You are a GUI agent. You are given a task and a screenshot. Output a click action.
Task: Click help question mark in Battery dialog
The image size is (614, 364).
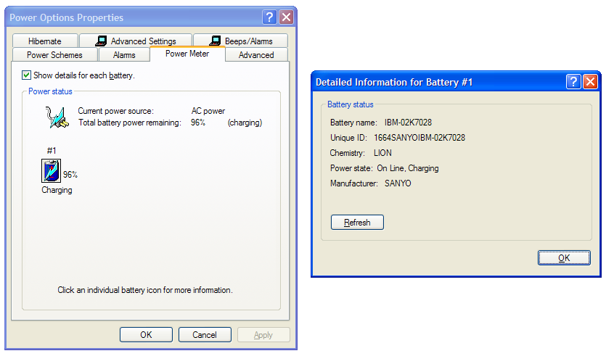coord(573,82)
